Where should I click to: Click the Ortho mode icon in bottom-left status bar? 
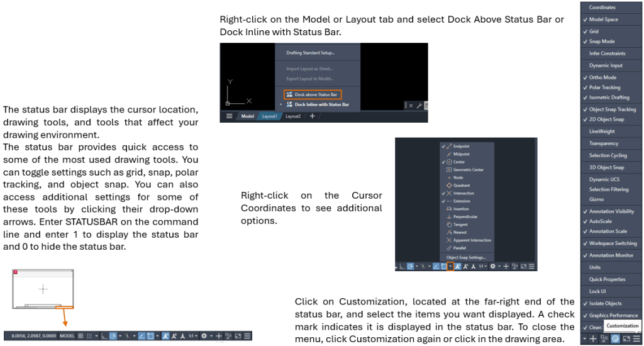click(x=104, y=336)
